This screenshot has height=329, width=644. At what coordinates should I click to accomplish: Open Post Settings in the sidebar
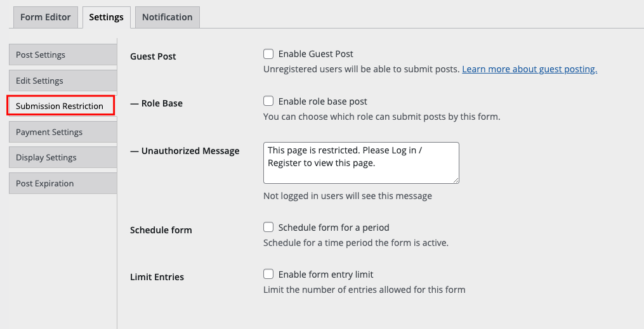point(63,55)
